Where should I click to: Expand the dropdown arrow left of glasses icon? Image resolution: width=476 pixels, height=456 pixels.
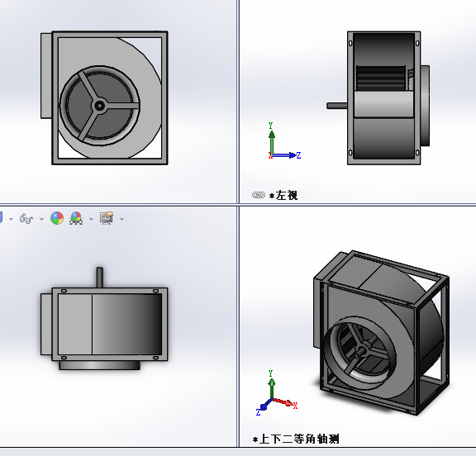tap(12, 219)
